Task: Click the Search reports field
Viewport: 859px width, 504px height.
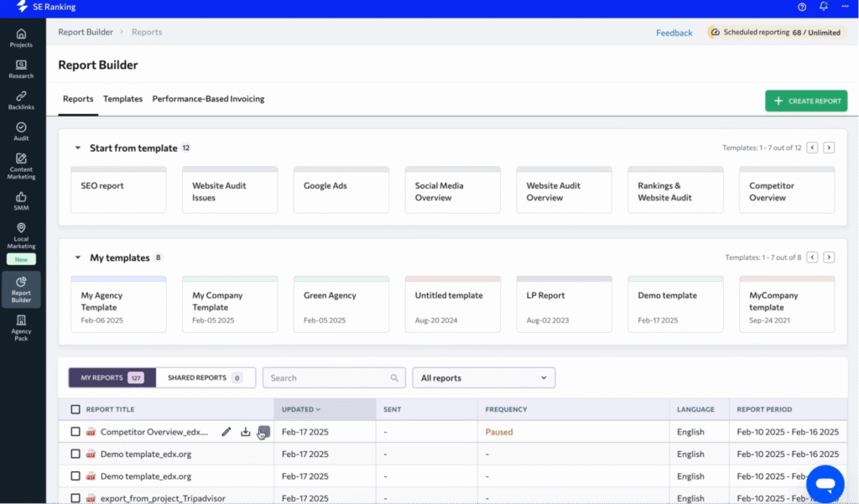Action: [x=334, y=378]
